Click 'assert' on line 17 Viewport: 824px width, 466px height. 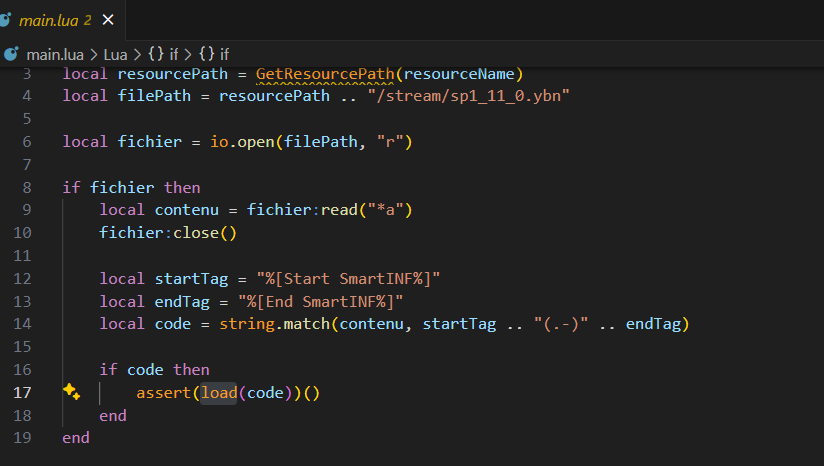coord(163,392)
